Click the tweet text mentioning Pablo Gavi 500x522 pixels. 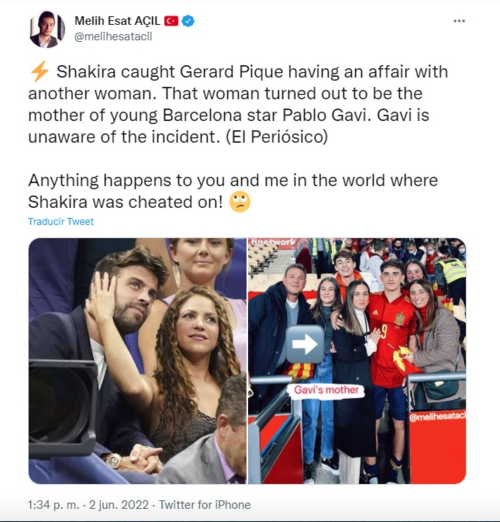pos(238,104)
